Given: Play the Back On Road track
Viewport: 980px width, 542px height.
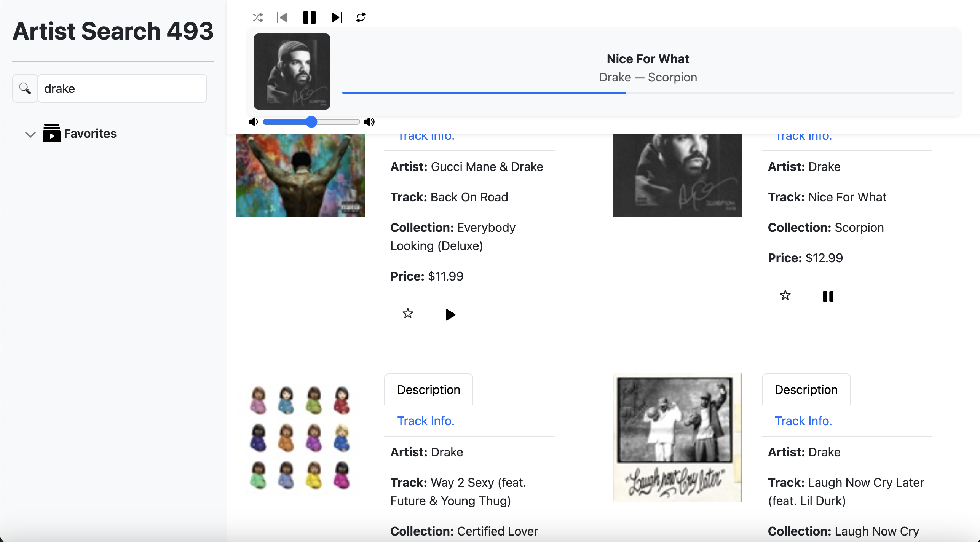Looking at the screenshot, I should pyautogui.click(x=450, y=314).
